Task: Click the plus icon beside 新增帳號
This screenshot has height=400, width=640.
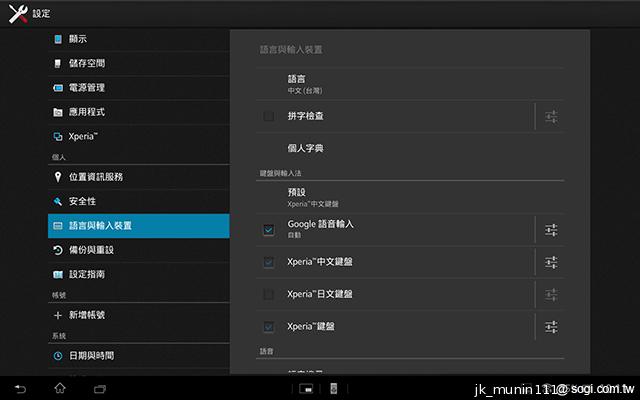Action: pyautogui.click(x=58, y=315)
